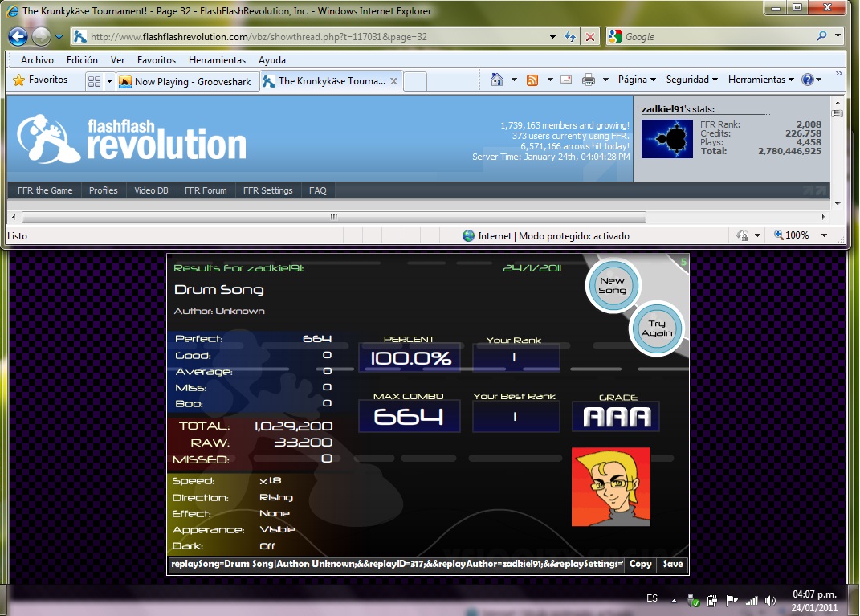The image size is (860, 616).
Task: Open the RSS feeds icon
Action: (532, 80)
